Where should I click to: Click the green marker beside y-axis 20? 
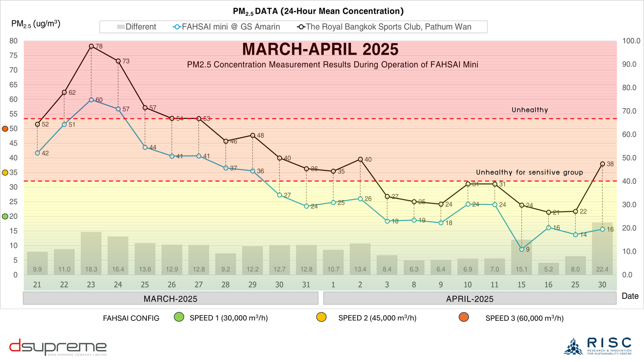[5, 217]
